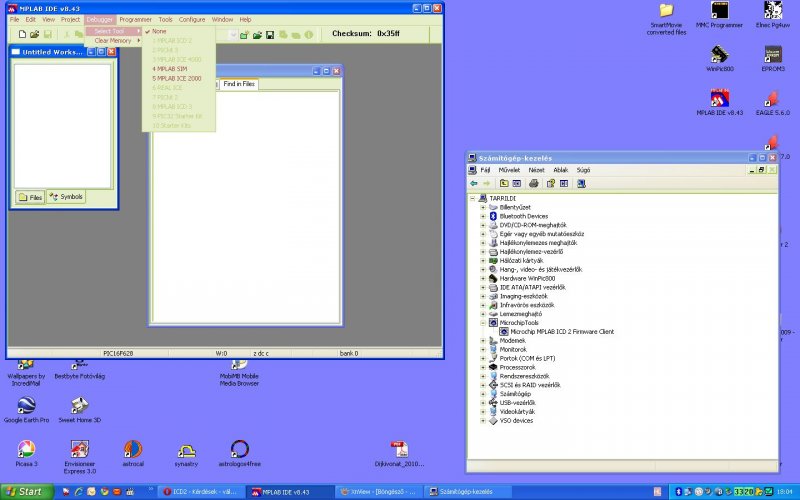Click New File icon in MPLAB toolbar
This screenshot has width=800, height=500.
point(22,34)
